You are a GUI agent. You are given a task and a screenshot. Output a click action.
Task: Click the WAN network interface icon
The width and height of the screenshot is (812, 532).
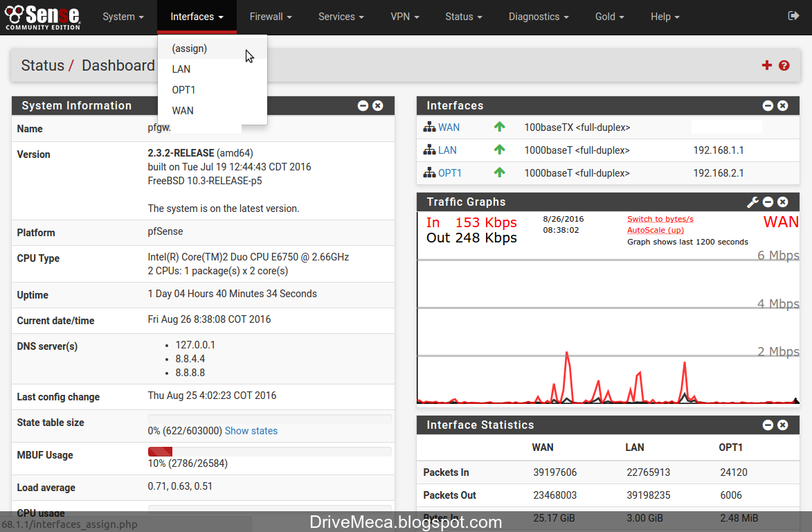tap(428, 127)
